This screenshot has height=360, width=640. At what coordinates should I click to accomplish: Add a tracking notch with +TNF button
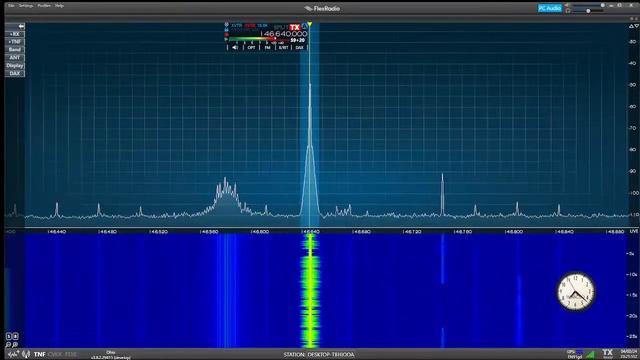click(x=15, y=42)
